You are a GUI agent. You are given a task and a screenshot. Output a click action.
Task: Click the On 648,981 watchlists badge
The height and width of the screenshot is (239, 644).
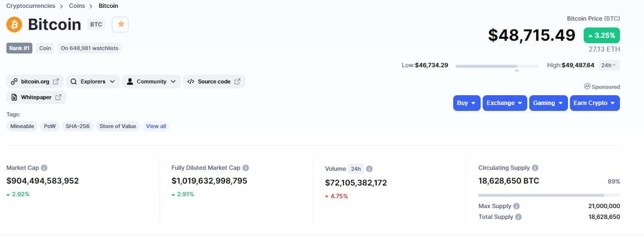coord(90,48)
